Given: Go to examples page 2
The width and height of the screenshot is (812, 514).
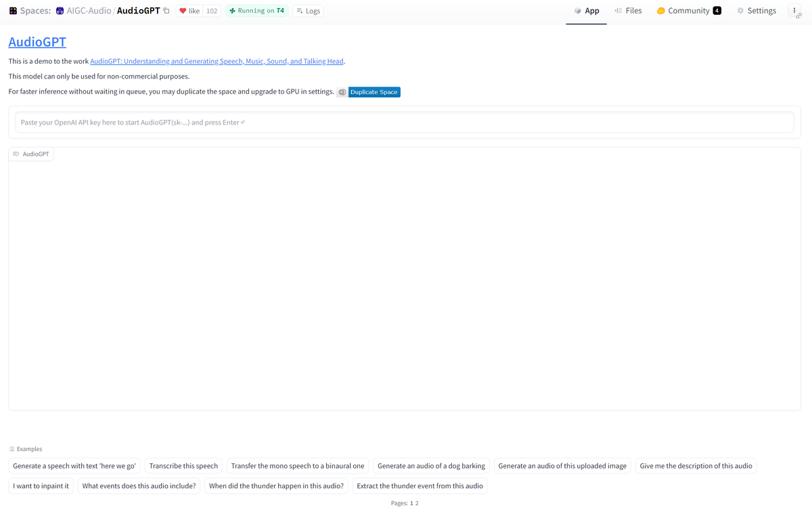Looking at the screenshot, I should (x=417, y=503).
